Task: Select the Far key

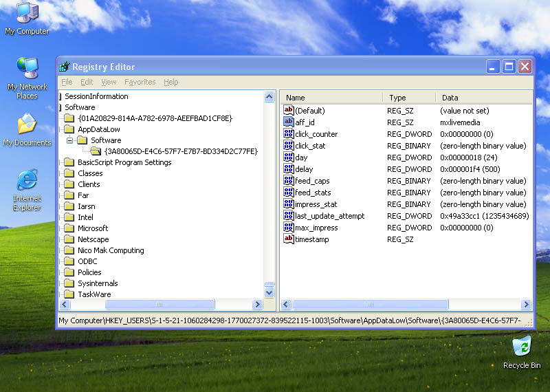Action: point(83,195)
